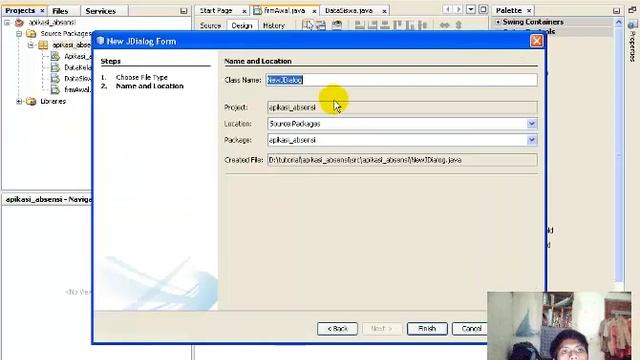Open the frmAwal.java editor tab
640x360 pixels.
[284, 11]
